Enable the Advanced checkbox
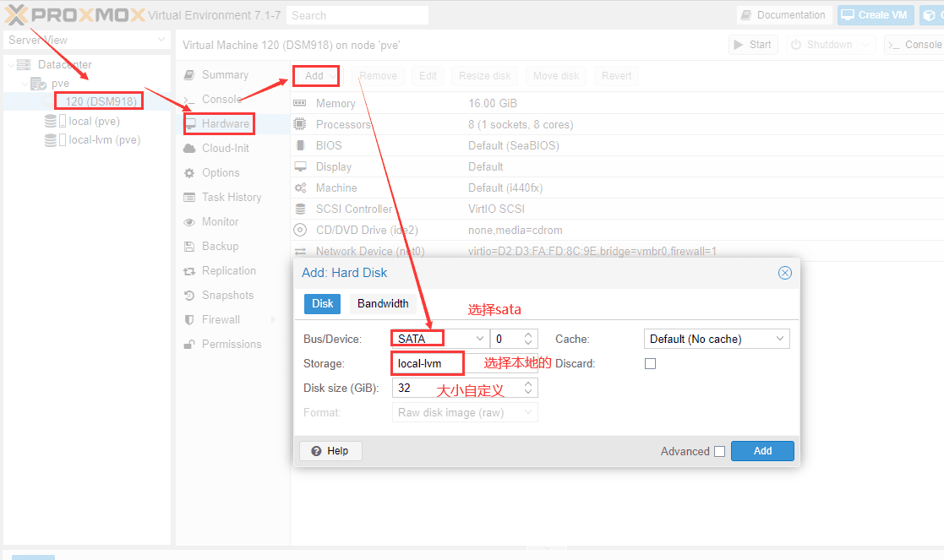This screenshot has height=560, width=944. 719,451
